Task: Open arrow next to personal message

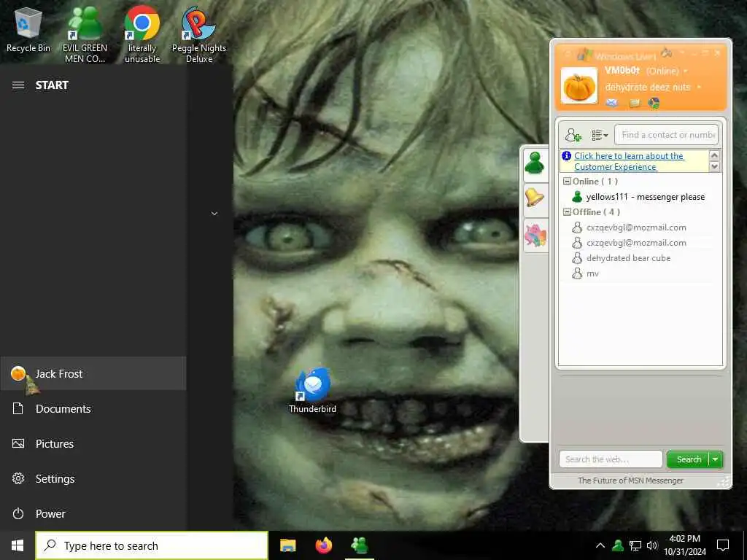Action: 699,87
